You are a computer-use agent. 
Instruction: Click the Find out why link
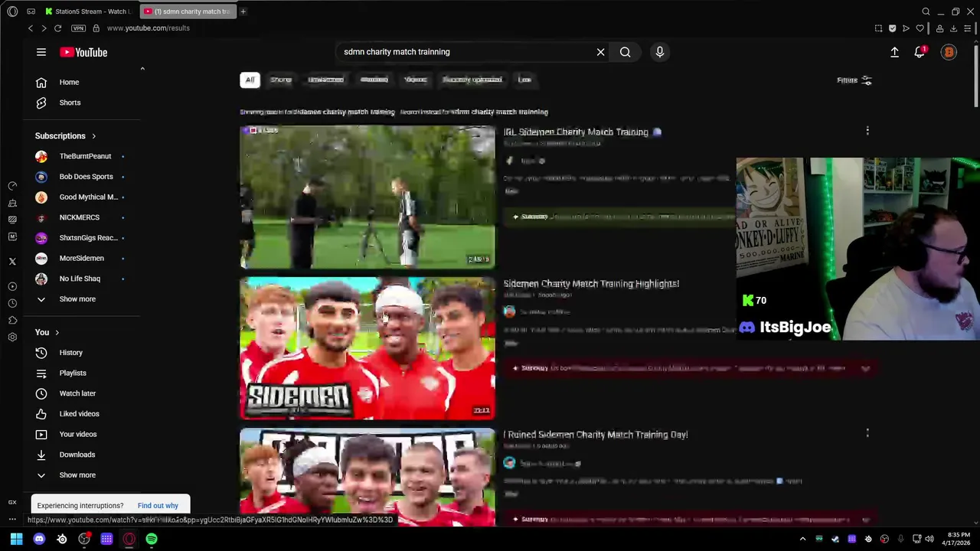[158, 505]
